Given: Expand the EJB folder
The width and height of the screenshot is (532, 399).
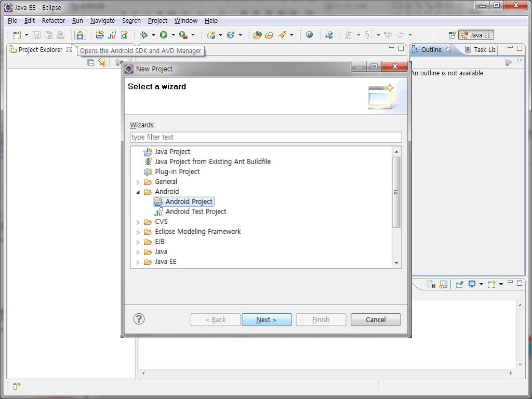Looking at the screenshot, I should [138, 242].
